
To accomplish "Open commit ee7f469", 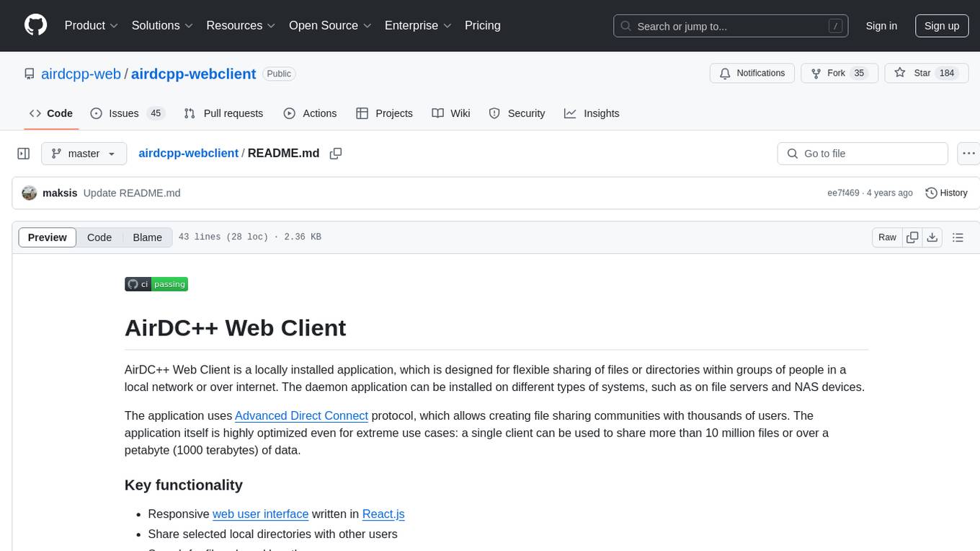I will pos(843,193).
